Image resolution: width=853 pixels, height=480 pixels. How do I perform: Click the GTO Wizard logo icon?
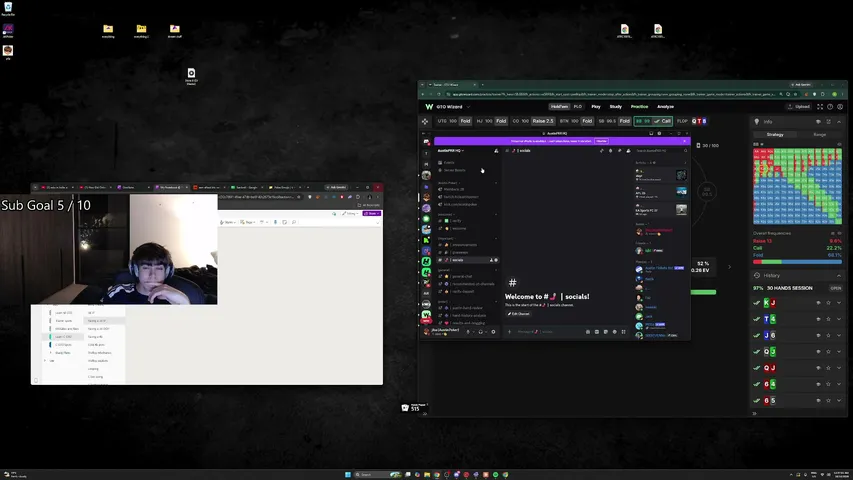click(x=429, y=107)
